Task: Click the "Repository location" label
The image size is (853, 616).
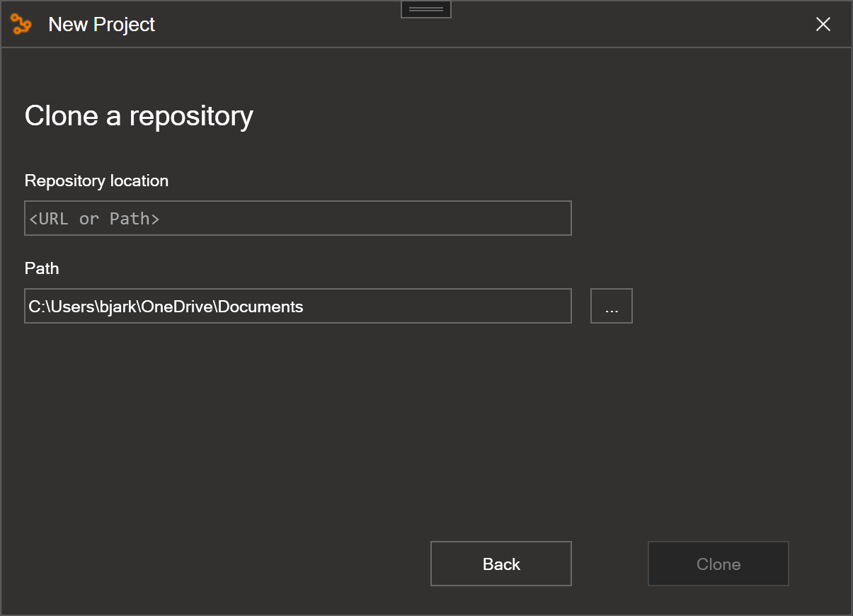Action: (96, 181)
